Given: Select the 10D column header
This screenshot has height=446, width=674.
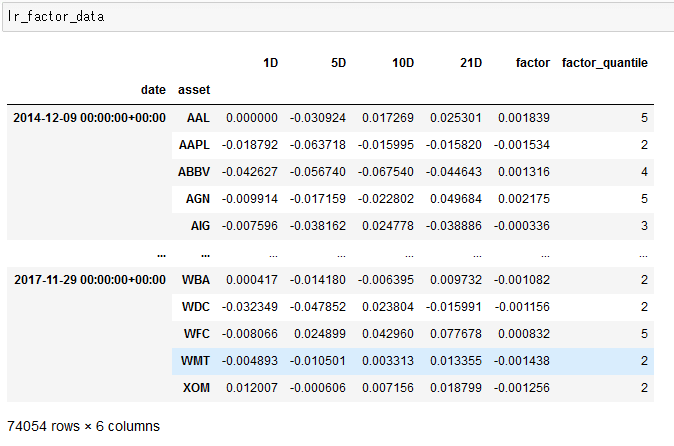Looking at the screenshot, I should (403, 63).
